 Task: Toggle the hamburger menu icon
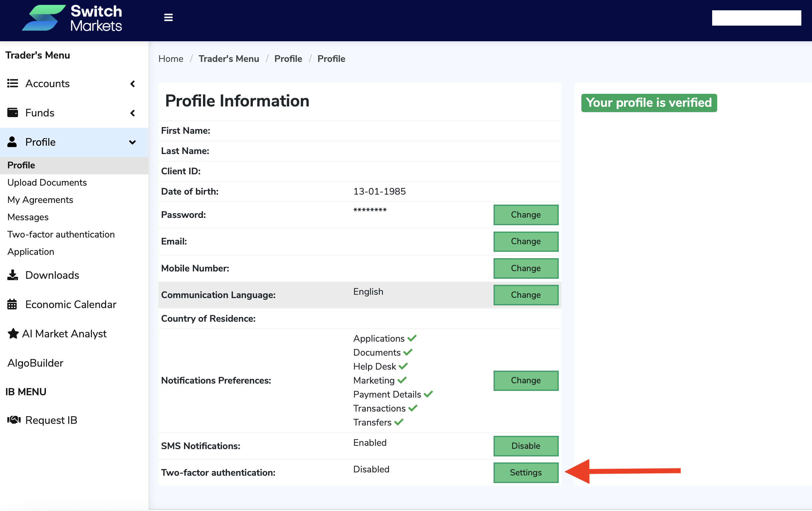pos(168,17)
